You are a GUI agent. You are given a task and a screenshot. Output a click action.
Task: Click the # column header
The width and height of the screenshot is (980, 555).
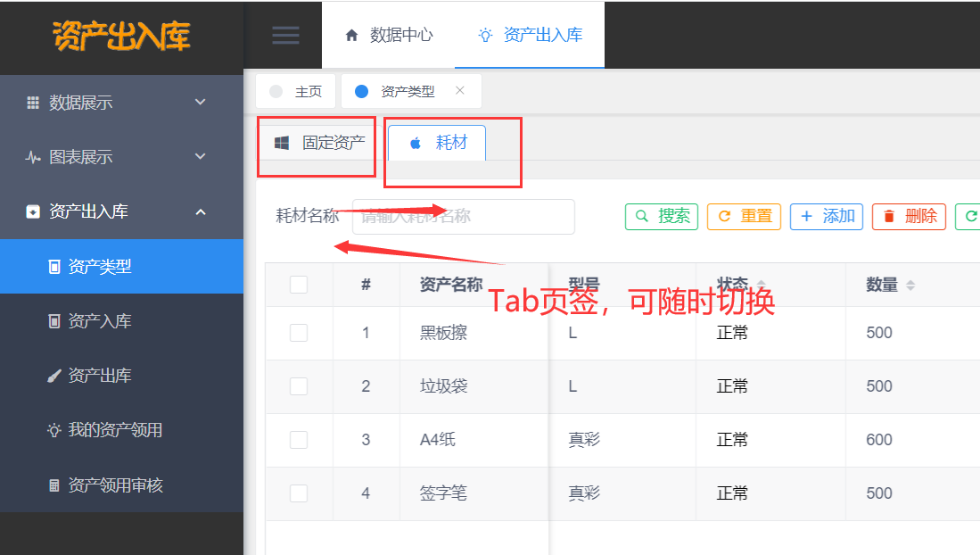(366, 285)
